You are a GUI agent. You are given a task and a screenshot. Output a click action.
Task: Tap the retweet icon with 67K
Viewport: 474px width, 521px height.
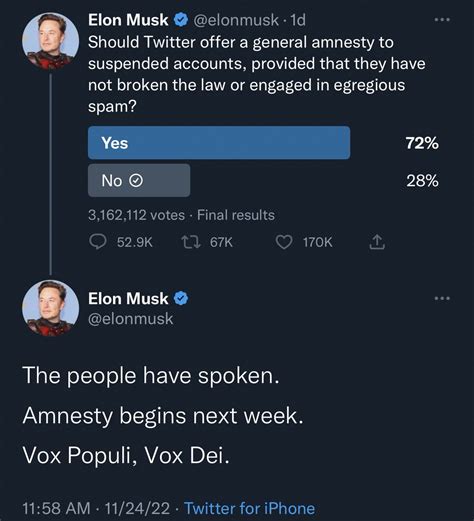(191, 242)
